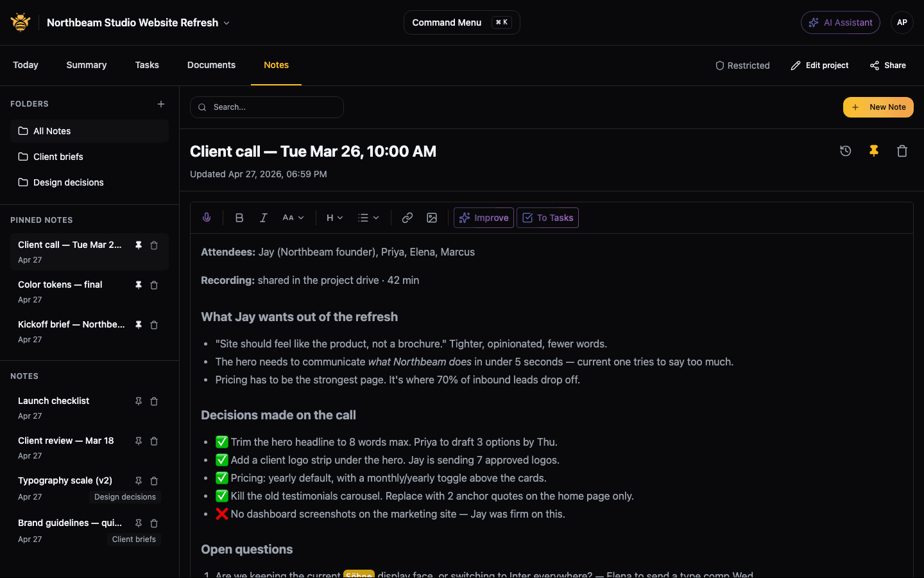Insert a link using the chain icon
Viewport: 924px width, 578px height.
pos(407,218)
